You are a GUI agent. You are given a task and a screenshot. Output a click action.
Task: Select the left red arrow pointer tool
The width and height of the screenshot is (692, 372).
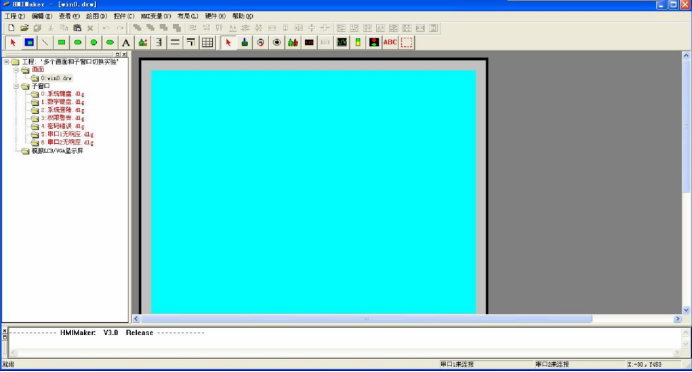pos(13,42)
